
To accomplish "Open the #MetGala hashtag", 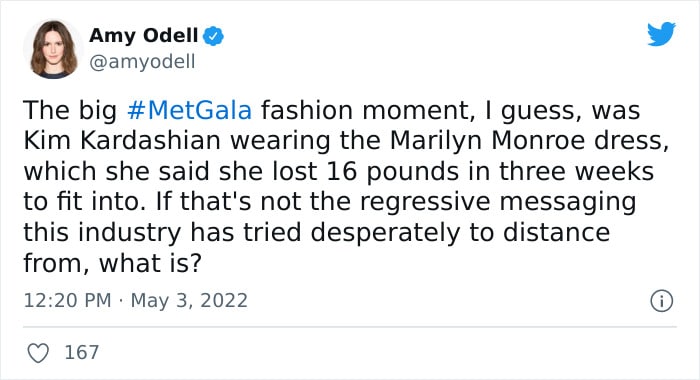I will pyautogui.click(x=189, y=110).
